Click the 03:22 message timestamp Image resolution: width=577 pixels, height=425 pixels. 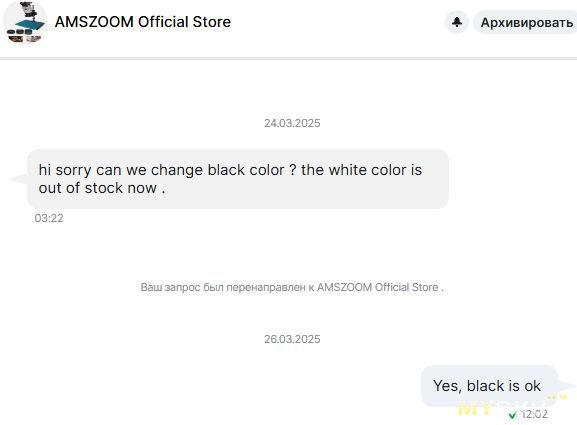pyautogui.click(x=49, y=218)
